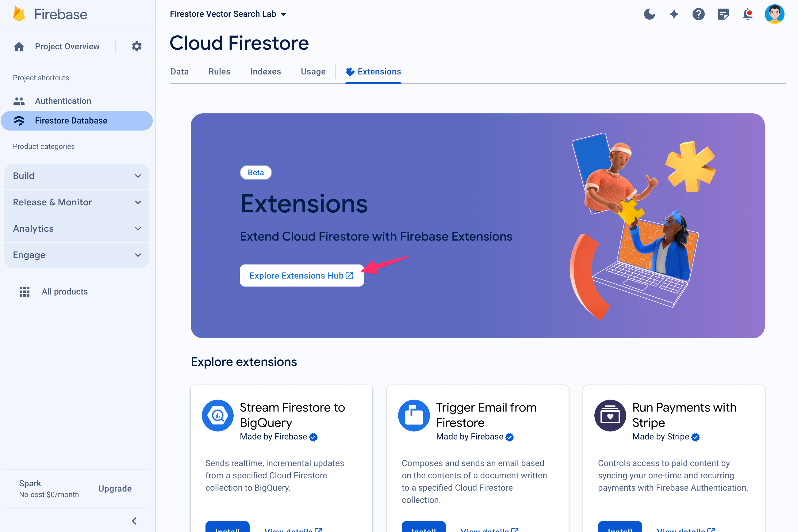The image size is (798, 532).
Task: Select Authentication in project shortcuts
Action: (x=63, y=100)
